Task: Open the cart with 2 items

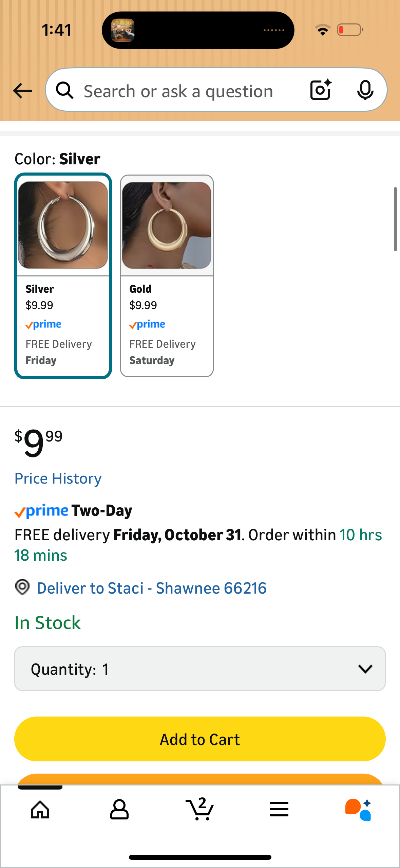Action: point(200,810)
